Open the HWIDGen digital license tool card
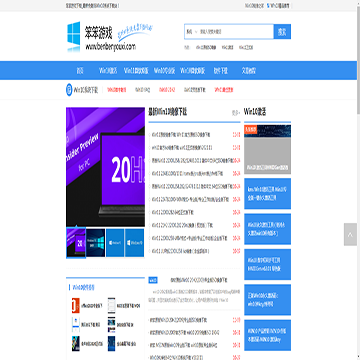This screenshot has height=360, width=360. click(267, 264)
